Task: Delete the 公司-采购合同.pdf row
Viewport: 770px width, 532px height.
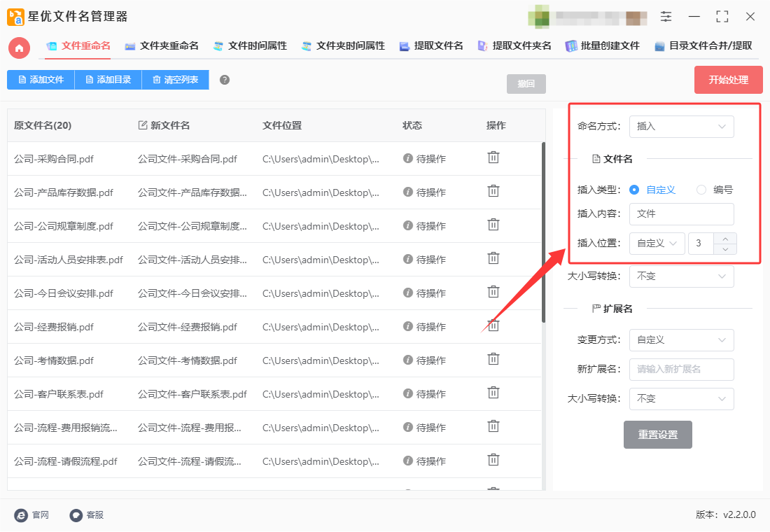Action: point(493,157)
